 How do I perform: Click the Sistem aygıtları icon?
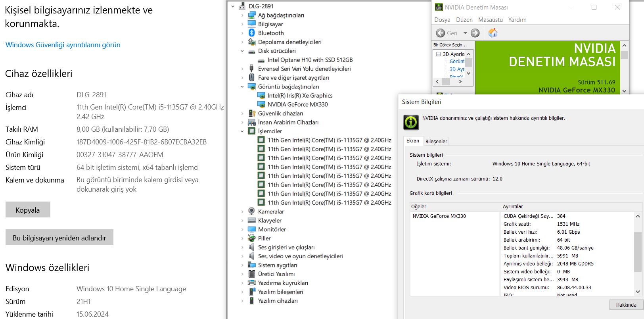tap(251, 265)
